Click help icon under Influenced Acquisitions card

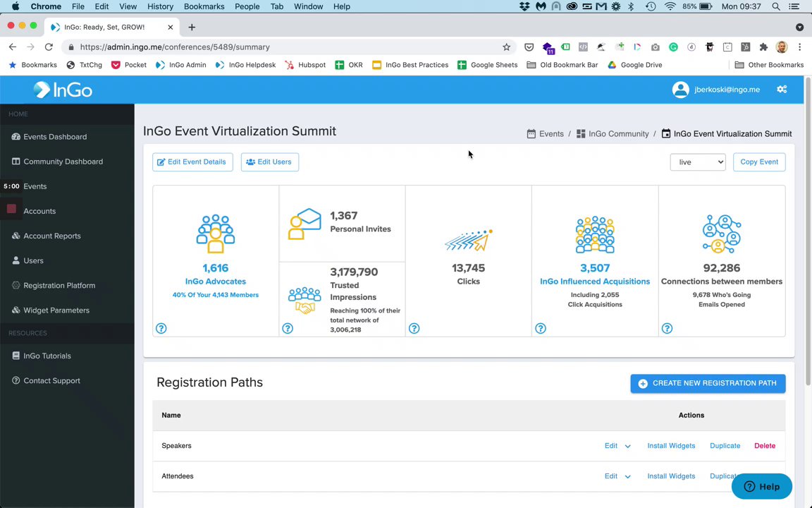[540, 328]
